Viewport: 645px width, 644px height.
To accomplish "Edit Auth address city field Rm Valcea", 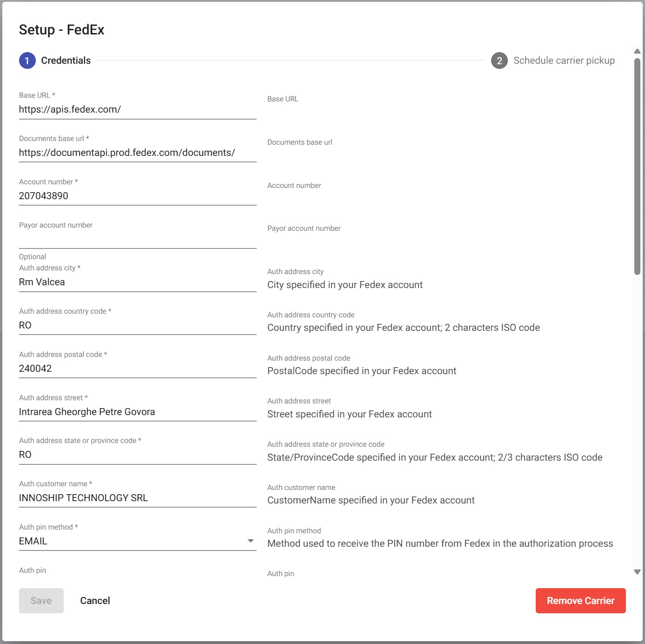I will click(x=138, y=282).
